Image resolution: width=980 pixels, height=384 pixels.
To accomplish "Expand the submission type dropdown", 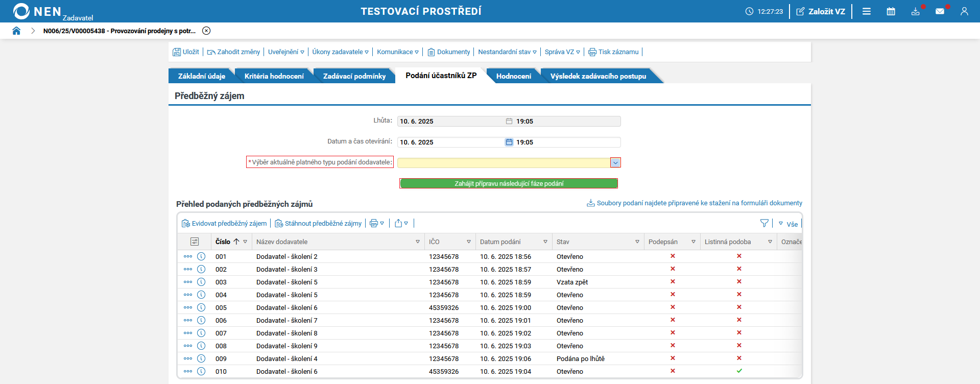I will 615,162.
